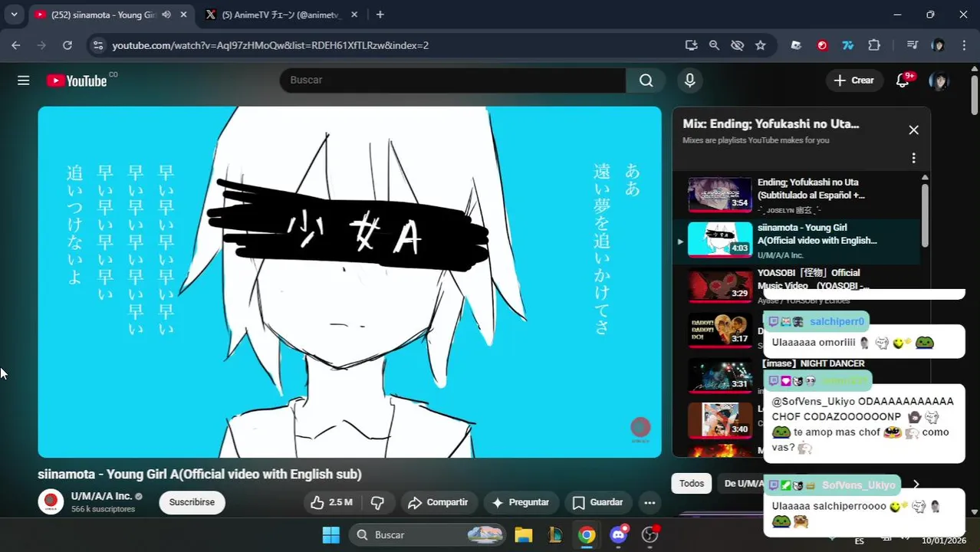This screenshot has width=980, height=552.
Task: Select the Todos filter chip
Action: 691,483
